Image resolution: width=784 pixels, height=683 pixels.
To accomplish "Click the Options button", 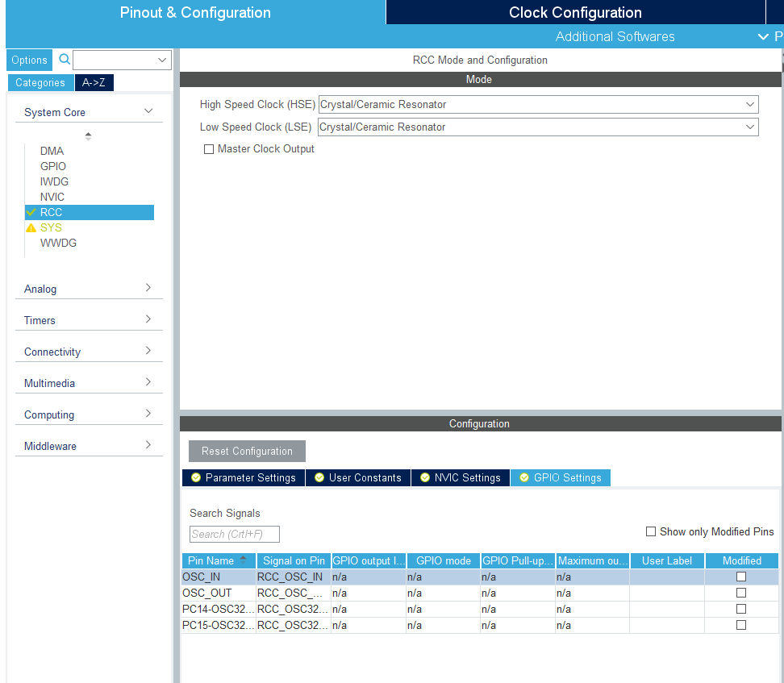I will coord(29,59).
